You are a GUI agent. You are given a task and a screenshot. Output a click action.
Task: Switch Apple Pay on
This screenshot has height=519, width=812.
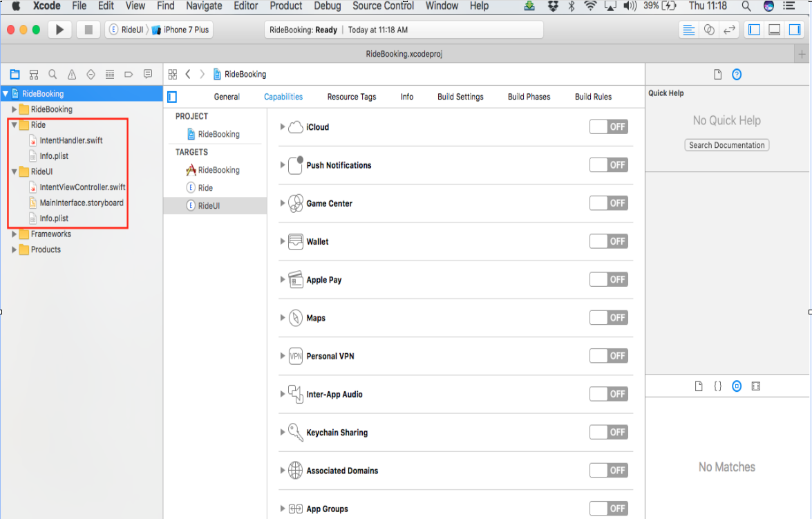(x=609, y=280)
